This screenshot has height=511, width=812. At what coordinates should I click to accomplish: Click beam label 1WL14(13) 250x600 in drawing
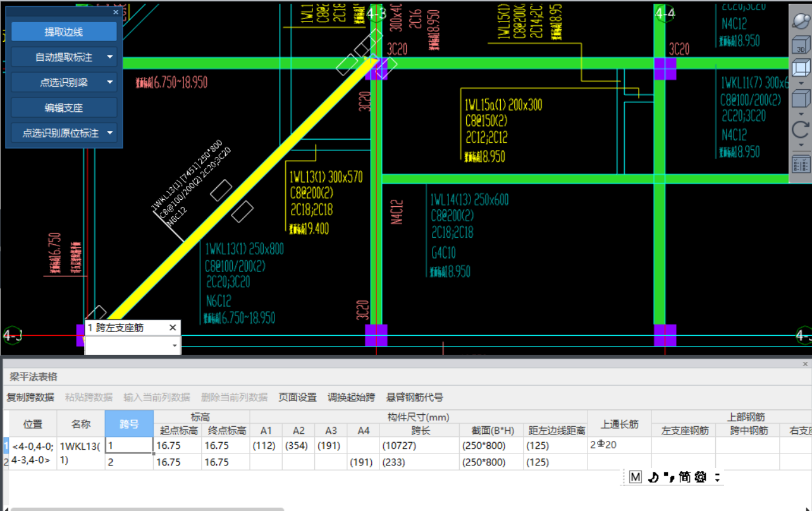click(469, 200)
